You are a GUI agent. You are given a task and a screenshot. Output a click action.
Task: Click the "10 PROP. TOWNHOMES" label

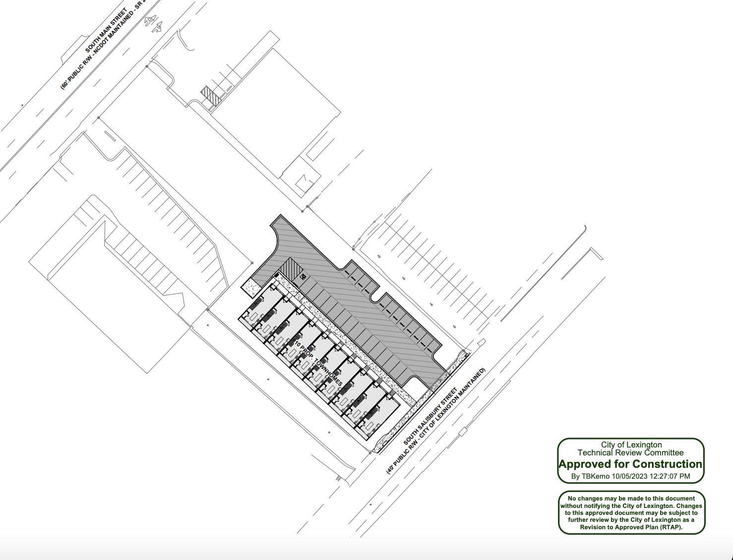pyautogui.click(x=318, y=363)
